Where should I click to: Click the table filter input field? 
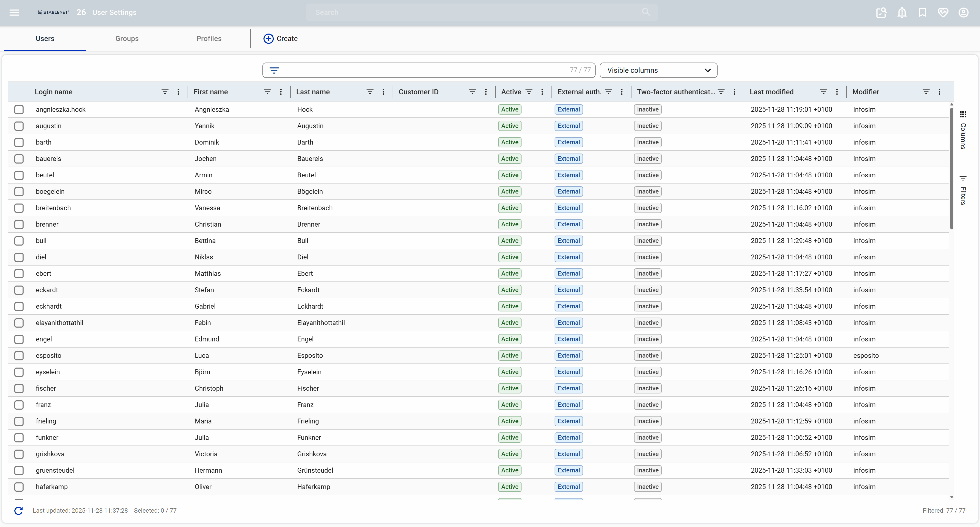tap(422, 70)
